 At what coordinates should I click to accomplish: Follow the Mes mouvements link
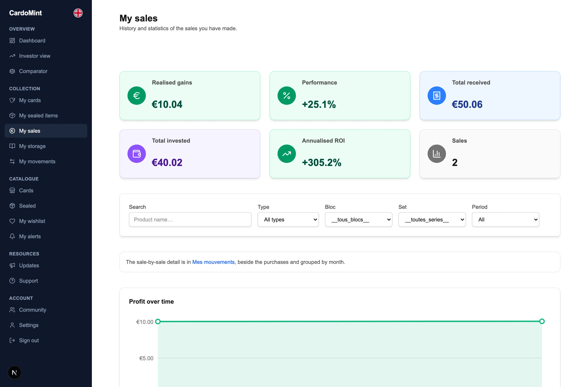213,262
